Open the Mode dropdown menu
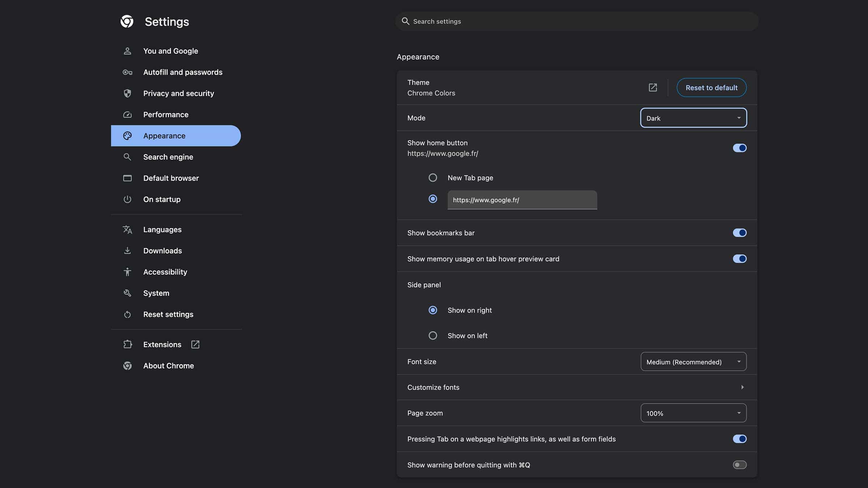 click(693, 117)
